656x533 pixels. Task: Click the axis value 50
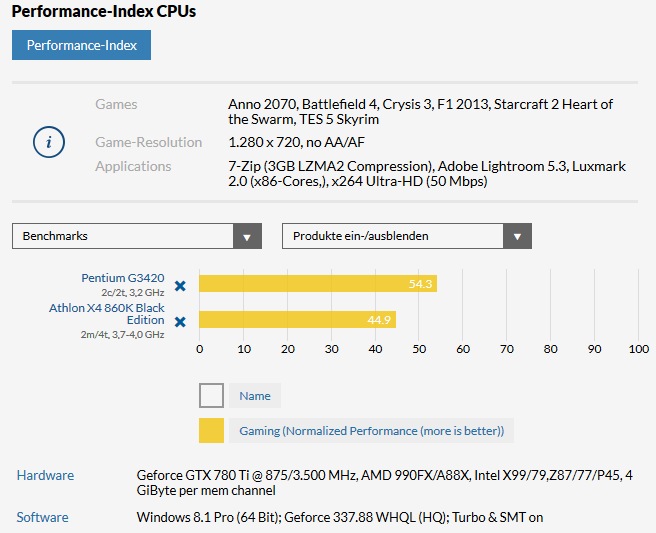click(419, 349)
